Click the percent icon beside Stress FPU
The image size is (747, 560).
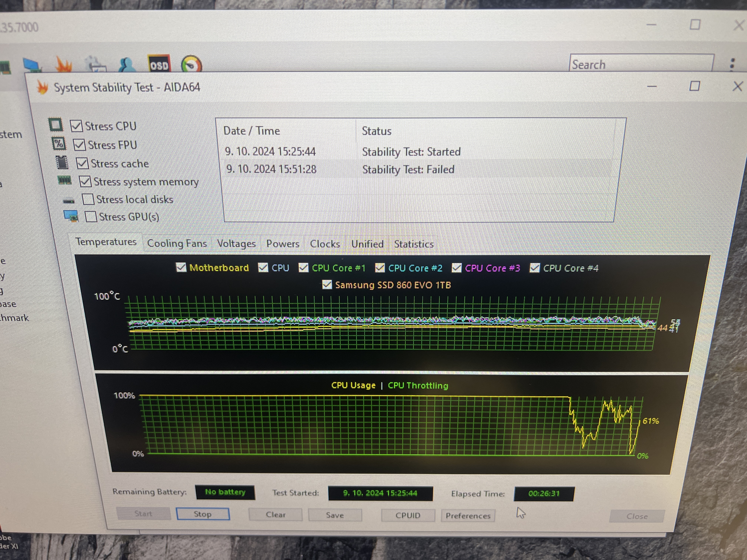point(59,144)
